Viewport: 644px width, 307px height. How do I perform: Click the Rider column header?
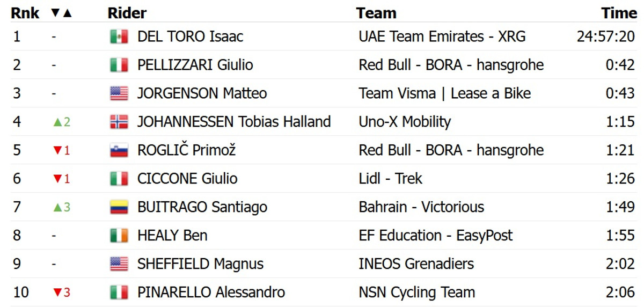pyautogui.click(x=127, y=13)
